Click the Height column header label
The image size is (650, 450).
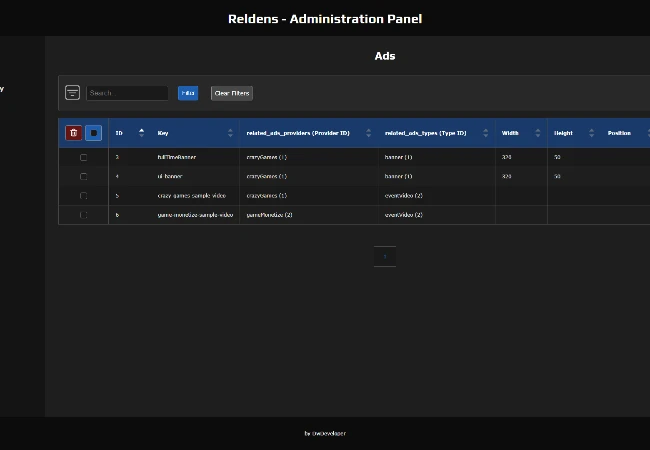pos(563,133)
